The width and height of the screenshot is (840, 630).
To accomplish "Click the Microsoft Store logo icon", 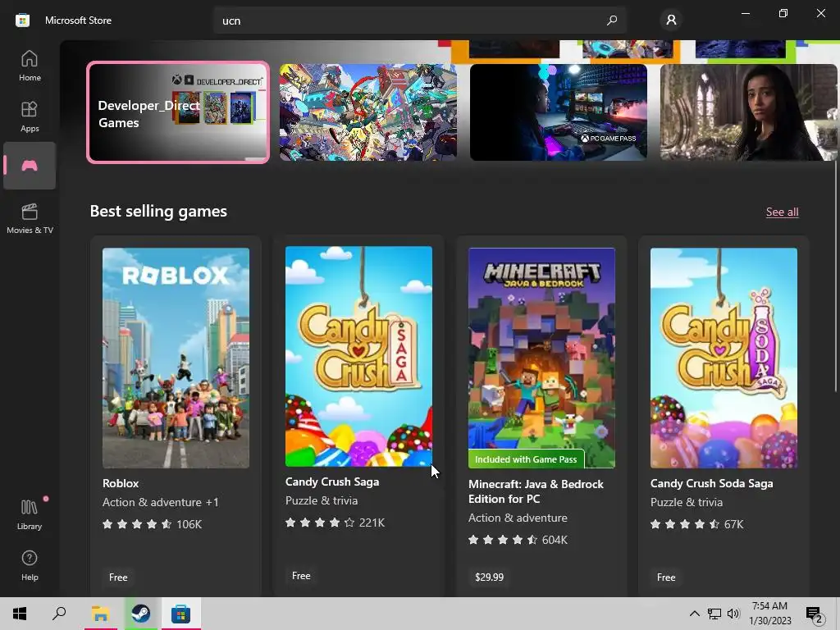I will [22, 21].
